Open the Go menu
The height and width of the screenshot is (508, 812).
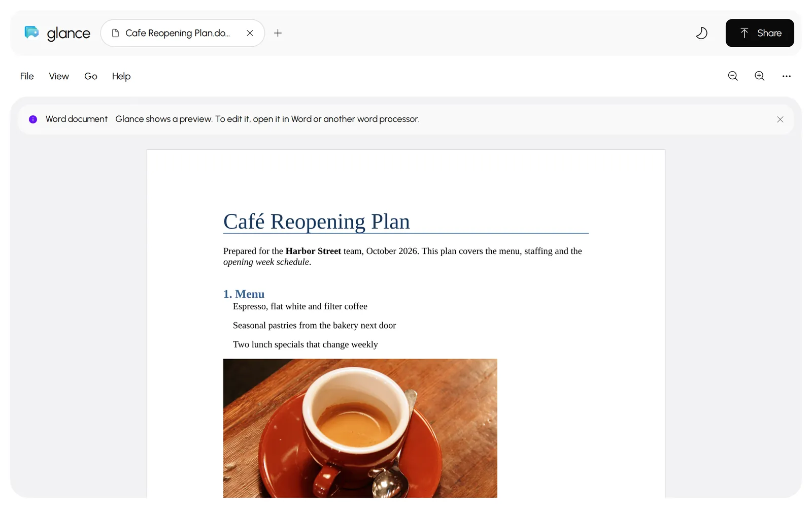pyautogui.click(x=91, y=76)
